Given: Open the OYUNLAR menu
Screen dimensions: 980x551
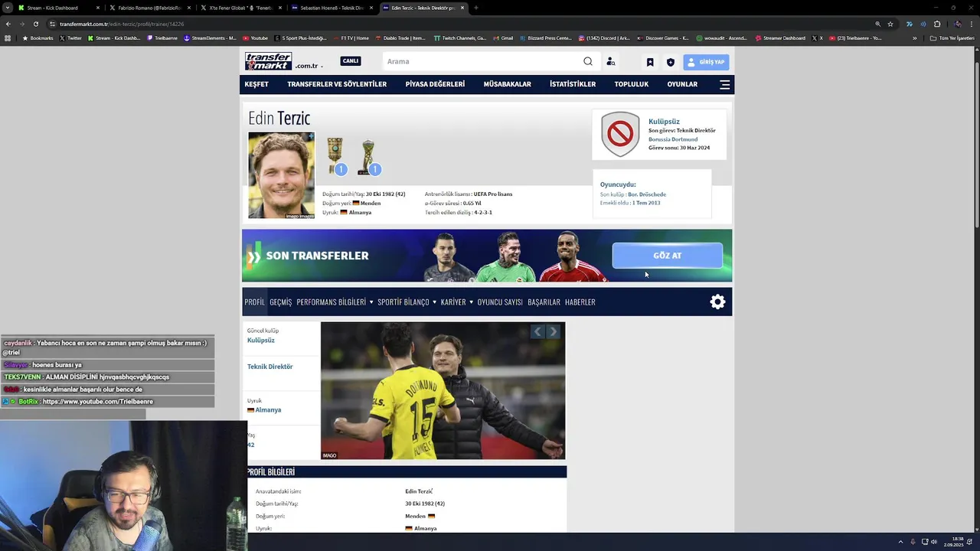Looking at the screenshot, I should point(682,84).
